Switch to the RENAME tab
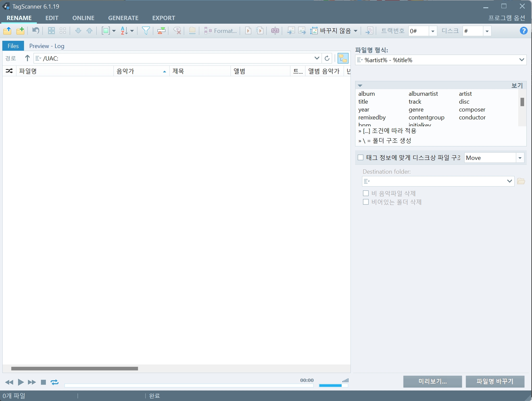Image resolution: width=532 pixels, height=401 pixels. click(x=19, y=18)
